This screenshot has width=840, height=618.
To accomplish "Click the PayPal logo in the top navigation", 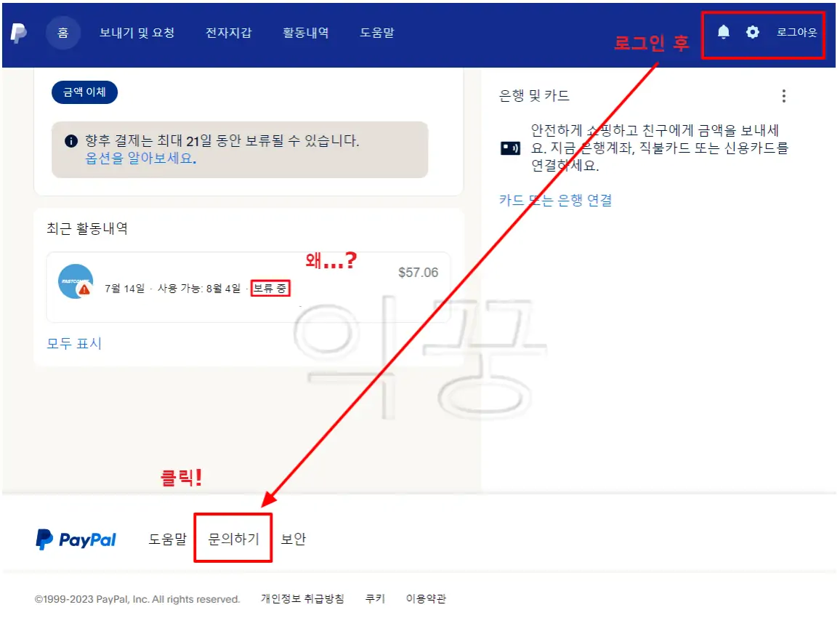I will pyautogui.click(x=20, y=32).
